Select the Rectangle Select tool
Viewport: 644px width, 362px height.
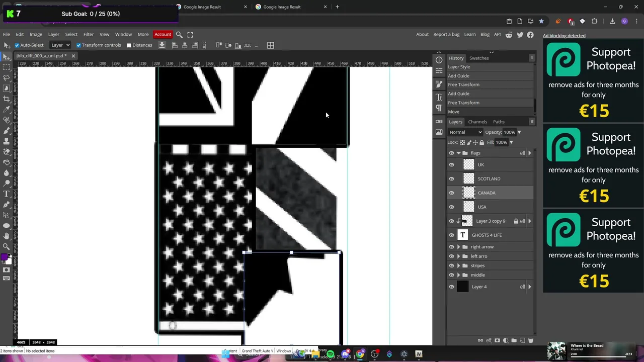(x=7, y=67)
